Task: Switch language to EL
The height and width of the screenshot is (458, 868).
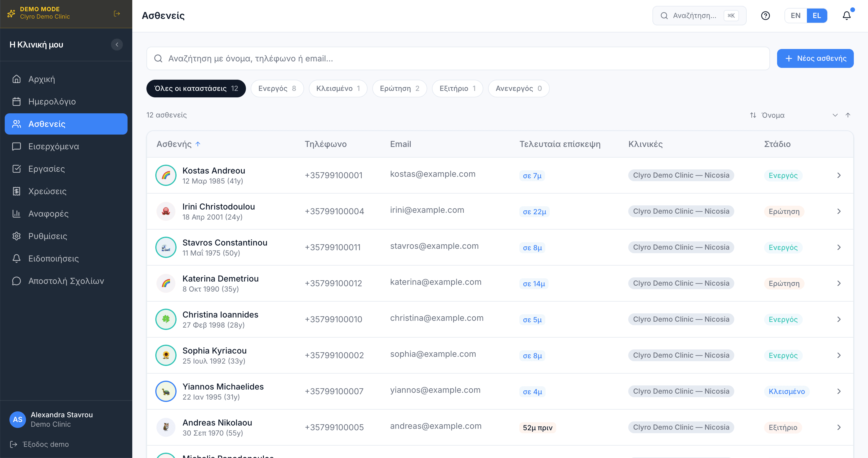Action: click(x=817, y=15)
